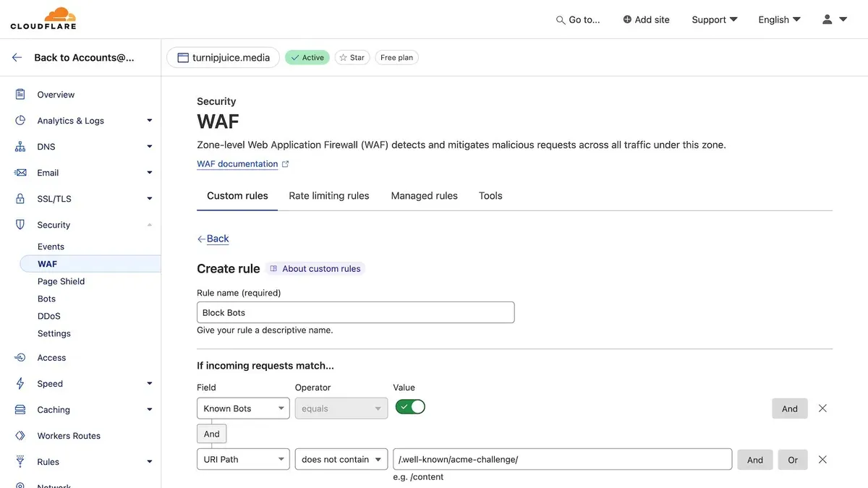
Task: Click Or button on URI Path row
Action: [793, 460]
